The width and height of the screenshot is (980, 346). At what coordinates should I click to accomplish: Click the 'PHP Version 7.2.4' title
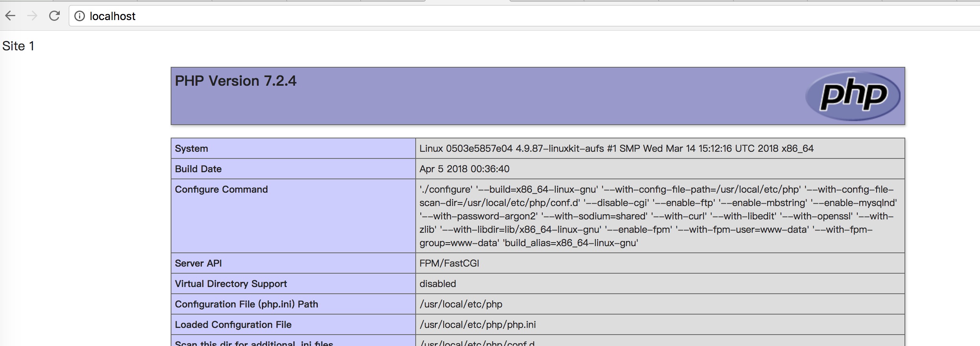pyautogui.click(x=236, y=81)
